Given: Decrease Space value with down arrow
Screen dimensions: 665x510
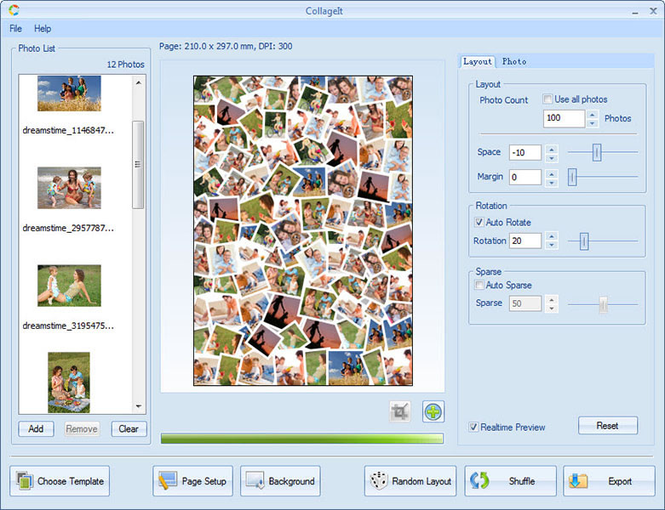Looking at the screenshot, I should tap(551, 158).
